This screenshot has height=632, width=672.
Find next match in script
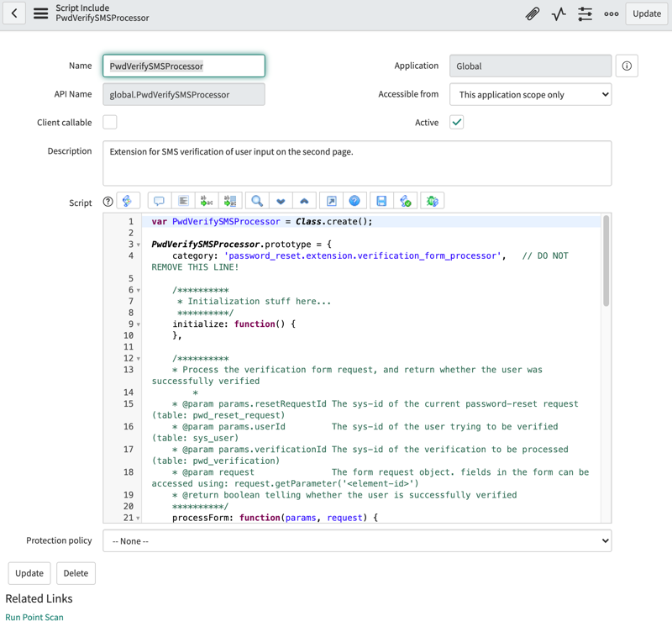(281, 201)
